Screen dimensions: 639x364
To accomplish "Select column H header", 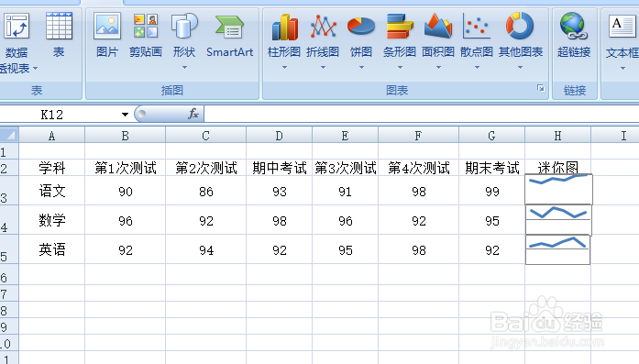I will 558,136.
